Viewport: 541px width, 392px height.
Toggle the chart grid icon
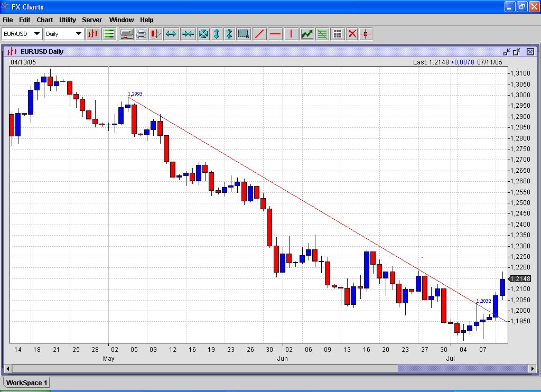338,34
